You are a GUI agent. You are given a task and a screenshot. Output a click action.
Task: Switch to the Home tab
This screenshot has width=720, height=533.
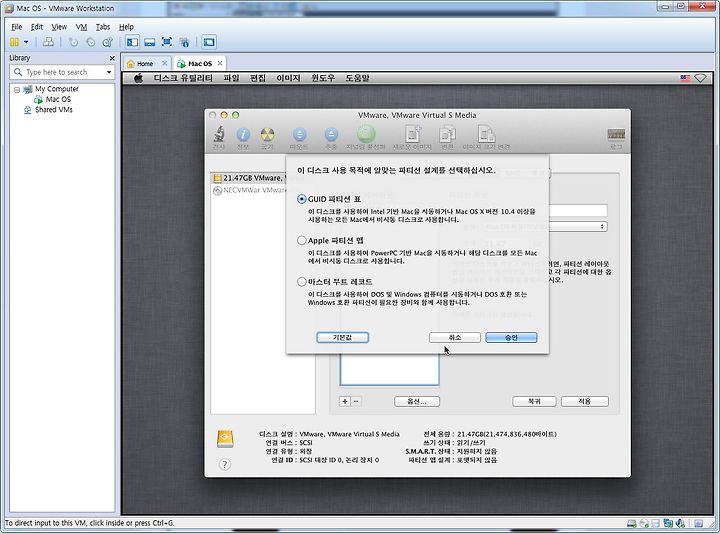(x=145, y=63)
